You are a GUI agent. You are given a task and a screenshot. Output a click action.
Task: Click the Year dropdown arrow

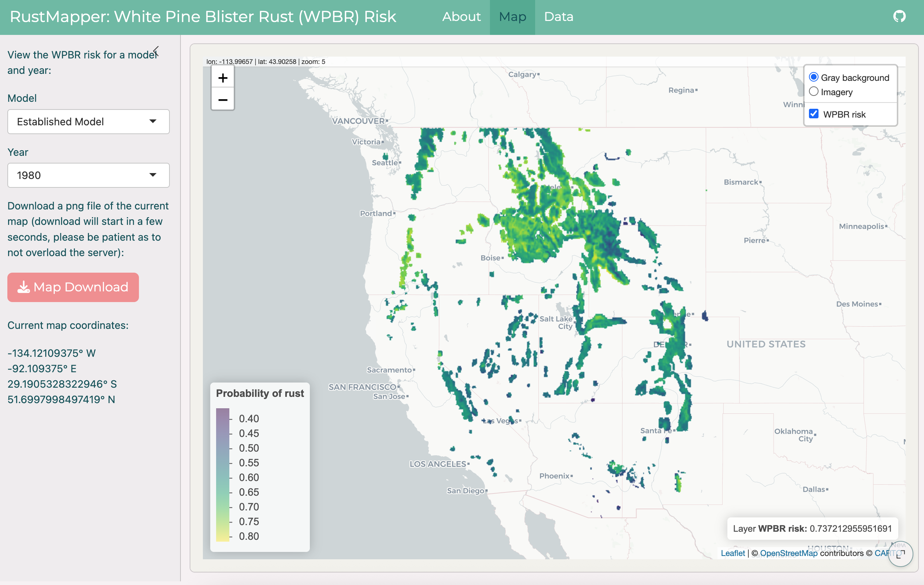point(153,175)
